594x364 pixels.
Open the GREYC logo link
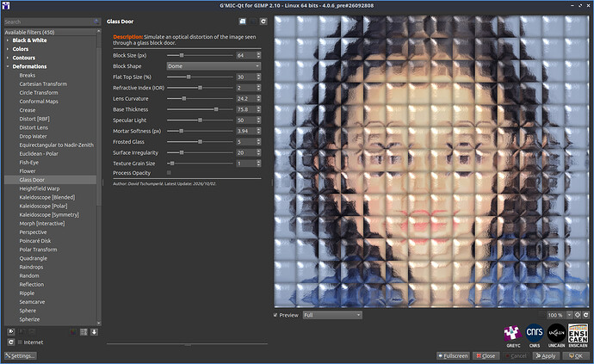[513, 336]
